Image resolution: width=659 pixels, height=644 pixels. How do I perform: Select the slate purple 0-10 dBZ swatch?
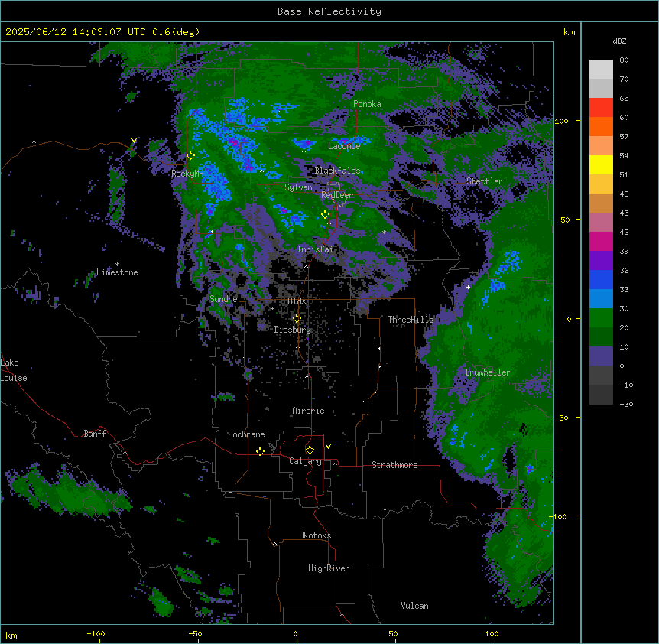[601, 356]
